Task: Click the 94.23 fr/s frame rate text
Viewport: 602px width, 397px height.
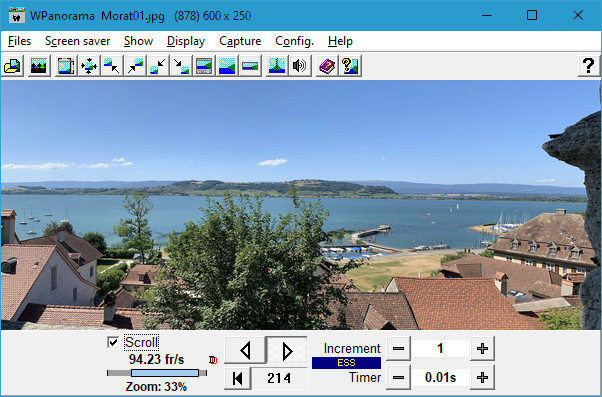Action: [x=156, y=360]
